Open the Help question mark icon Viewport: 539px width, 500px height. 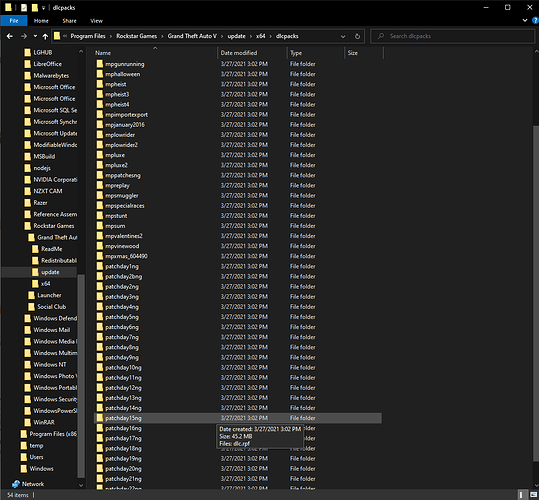click(x=535, y=21)
